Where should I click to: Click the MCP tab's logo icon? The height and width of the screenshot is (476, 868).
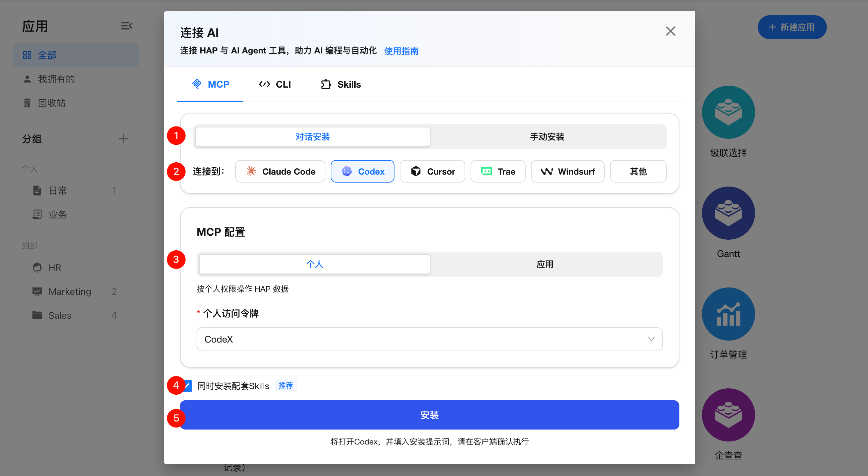click(x=197, y=84)
